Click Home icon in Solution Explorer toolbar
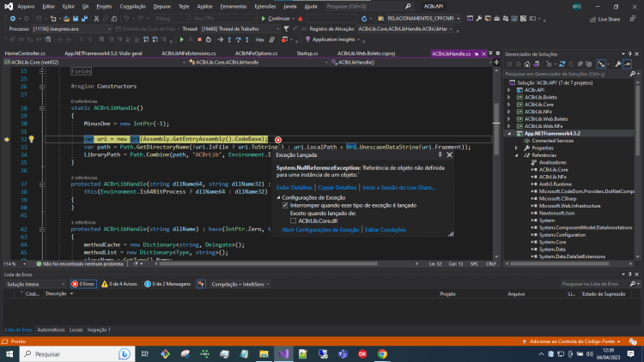This screenshot has height=362, width=644. coord(527,64)
